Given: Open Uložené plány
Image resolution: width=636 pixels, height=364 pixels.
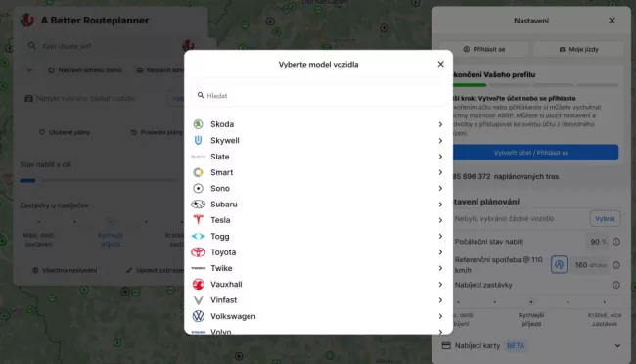Looking at the screenshot, I should pos(65,132).
